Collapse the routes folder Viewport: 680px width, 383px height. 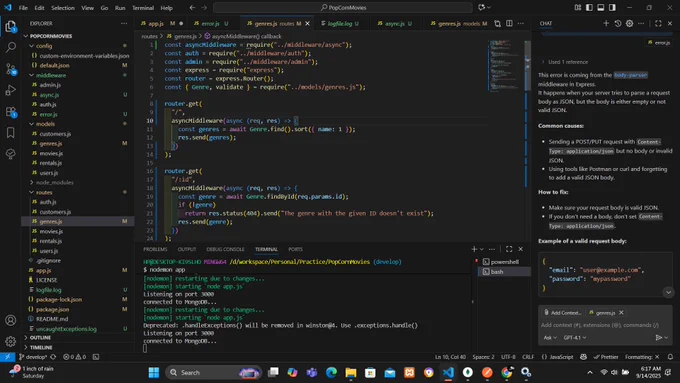coord(44,193)
